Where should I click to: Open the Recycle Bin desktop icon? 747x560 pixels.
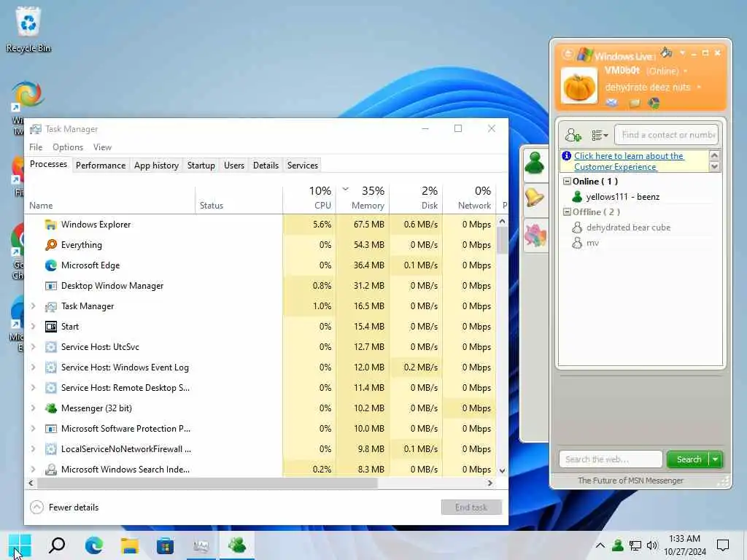28,29
